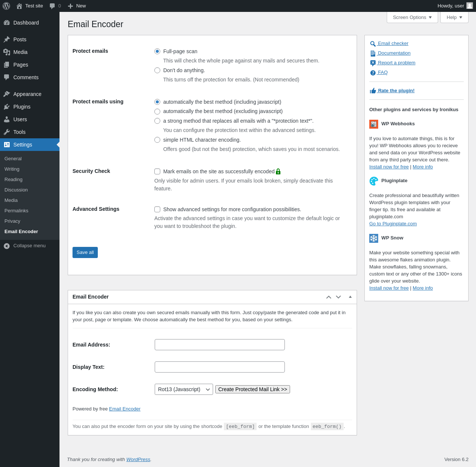Click the WP Webhooks plugin logo
476x467 pixels.
point(374,124)
